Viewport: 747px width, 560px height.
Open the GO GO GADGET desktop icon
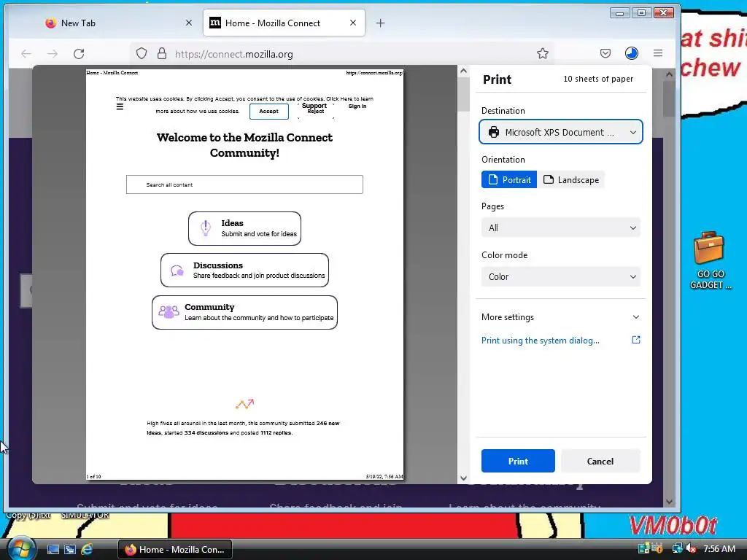[x=709, y=260]
